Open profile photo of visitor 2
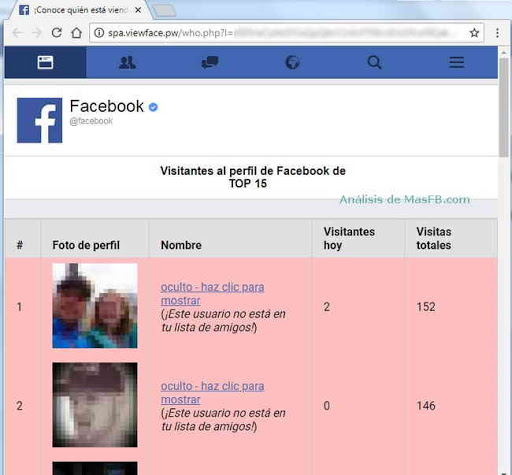 95,405
